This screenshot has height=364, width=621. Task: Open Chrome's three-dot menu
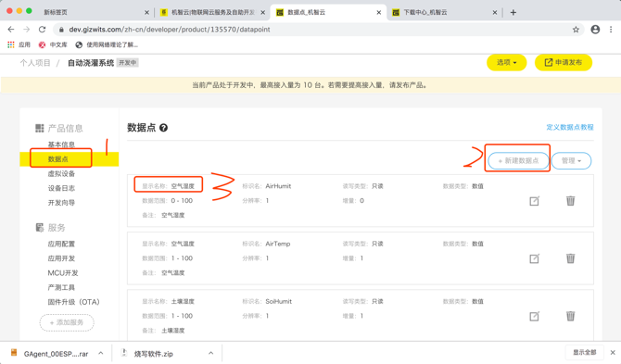(611, 30)
